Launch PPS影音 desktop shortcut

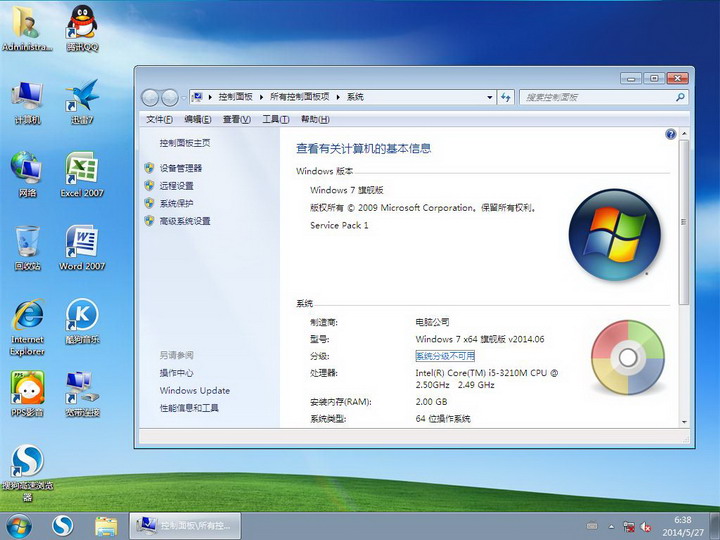(x=27, y=394)
